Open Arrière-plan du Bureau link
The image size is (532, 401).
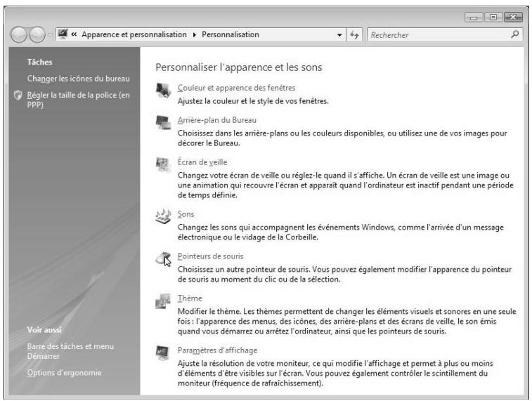(x=217, y=120)
